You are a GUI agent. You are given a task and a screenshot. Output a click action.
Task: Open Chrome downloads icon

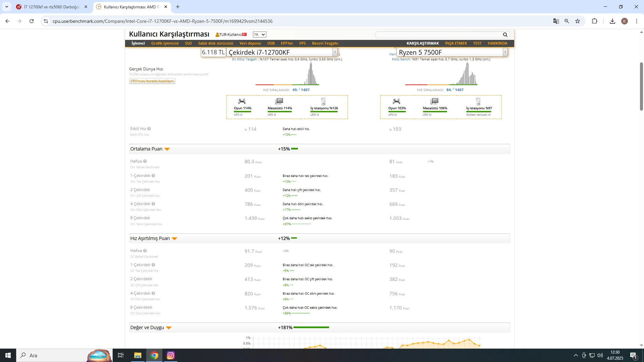[x=612, y=21]
